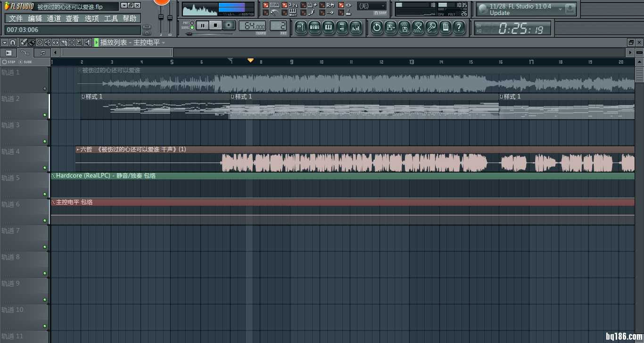Click the record button in transport
Image resolution: width=644 pixels, height=343 pixels.
pyautogui.click(x=229, y=25)
